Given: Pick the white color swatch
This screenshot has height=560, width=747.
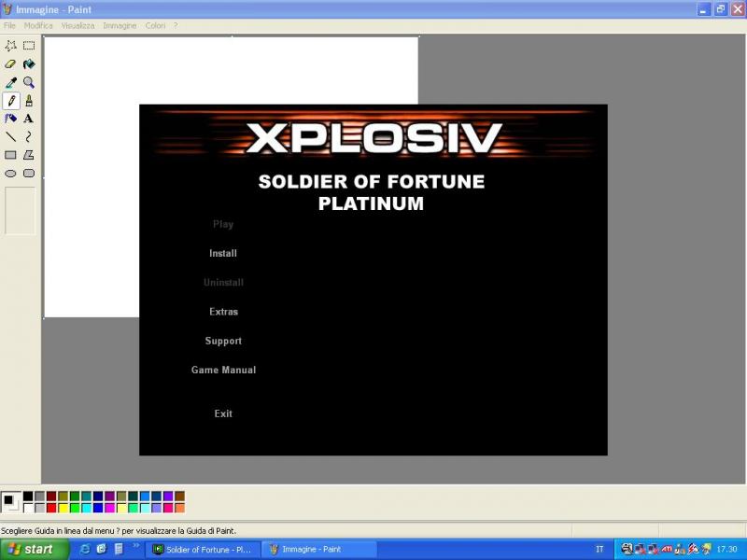Looking at the screenshot, I should click(x=28, y=508).
